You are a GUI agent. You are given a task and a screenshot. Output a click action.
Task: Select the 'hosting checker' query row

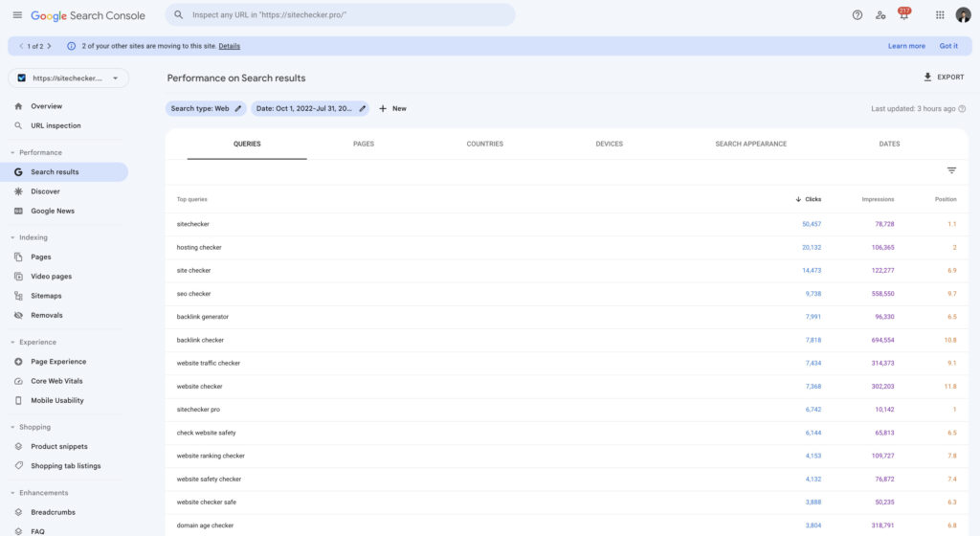tap(567, 247)
